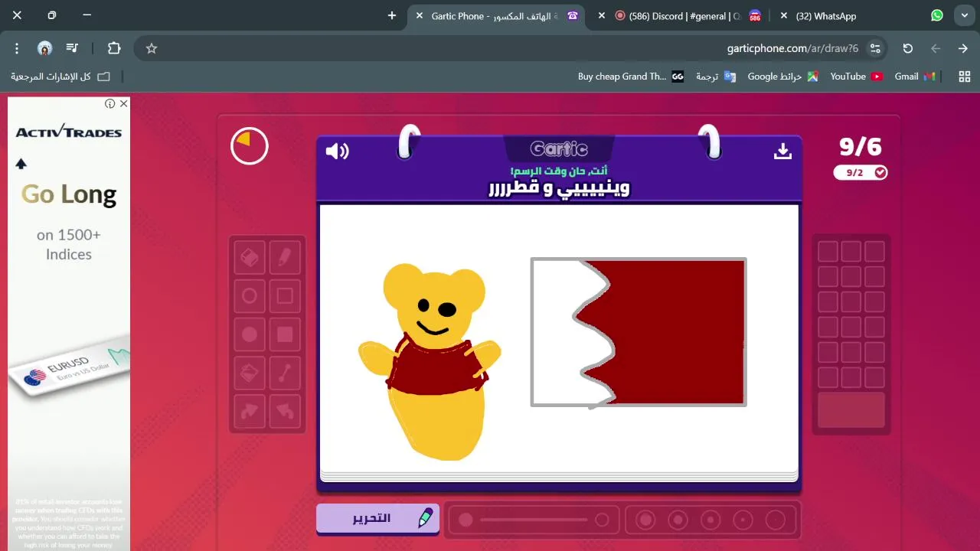The image size is (980, 551).
Task: Click the maroon flag drawing on canvas
Action: coord(639,332)
